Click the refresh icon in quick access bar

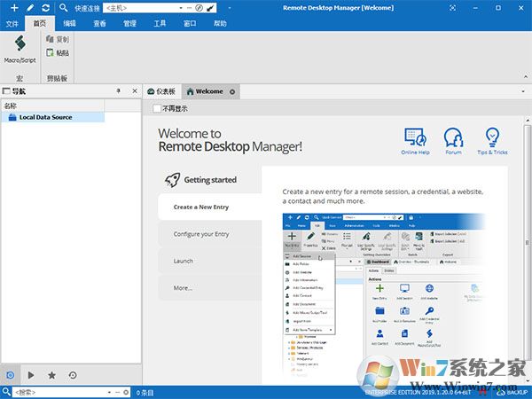tap(44, 7)
